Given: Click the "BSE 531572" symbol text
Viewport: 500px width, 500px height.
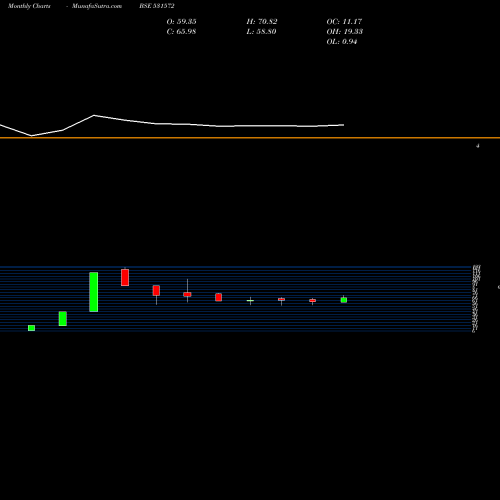Looking at the screenshot, I should point(157,6).
